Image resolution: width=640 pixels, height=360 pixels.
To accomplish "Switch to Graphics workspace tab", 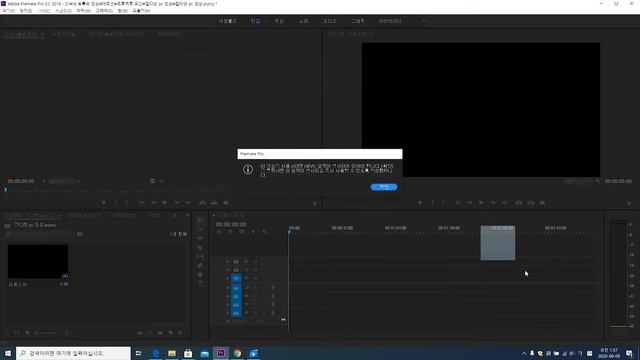I will point(358,21).
